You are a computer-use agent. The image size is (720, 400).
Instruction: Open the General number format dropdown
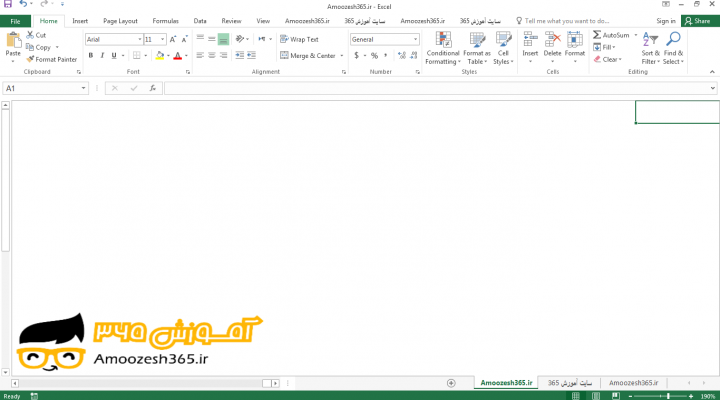pyautogui.click(x=415, y=39)
